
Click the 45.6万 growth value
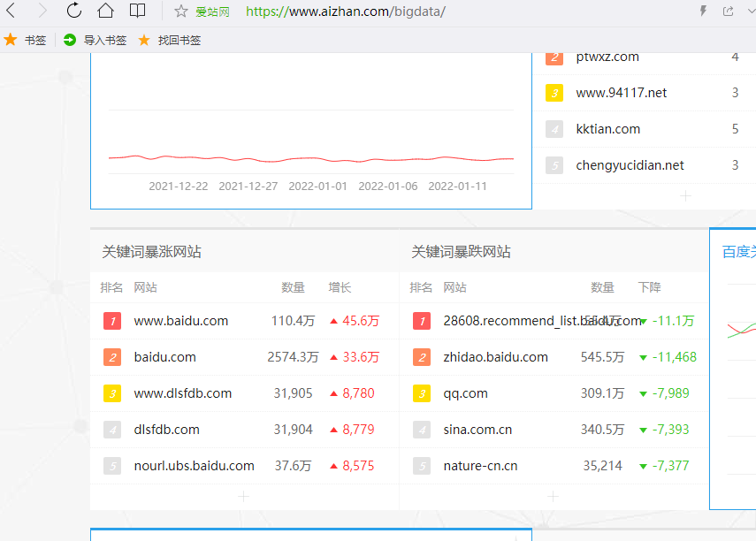[x=361, y=321]
